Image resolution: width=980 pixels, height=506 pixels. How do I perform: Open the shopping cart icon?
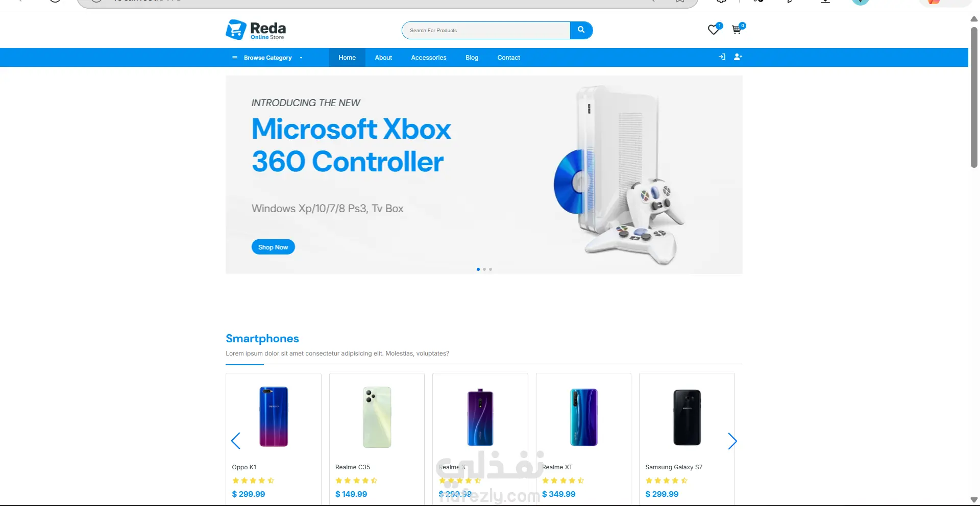click(736, 30)
